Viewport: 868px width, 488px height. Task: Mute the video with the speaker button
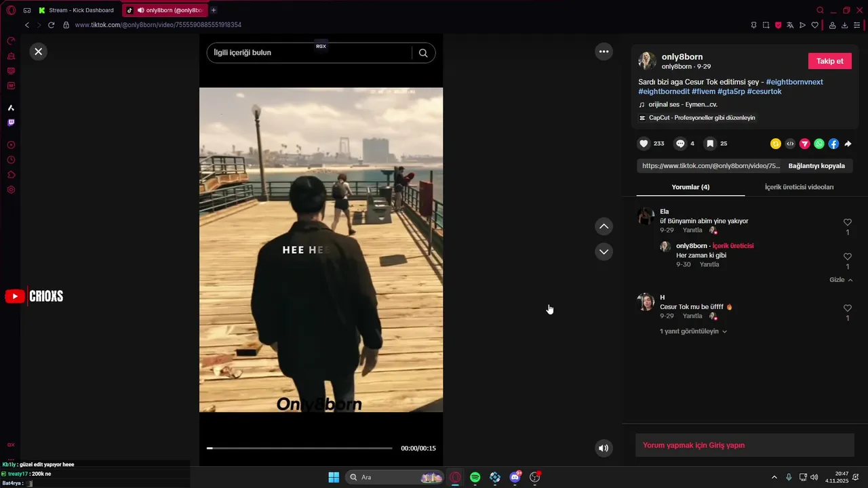(604, 448)
